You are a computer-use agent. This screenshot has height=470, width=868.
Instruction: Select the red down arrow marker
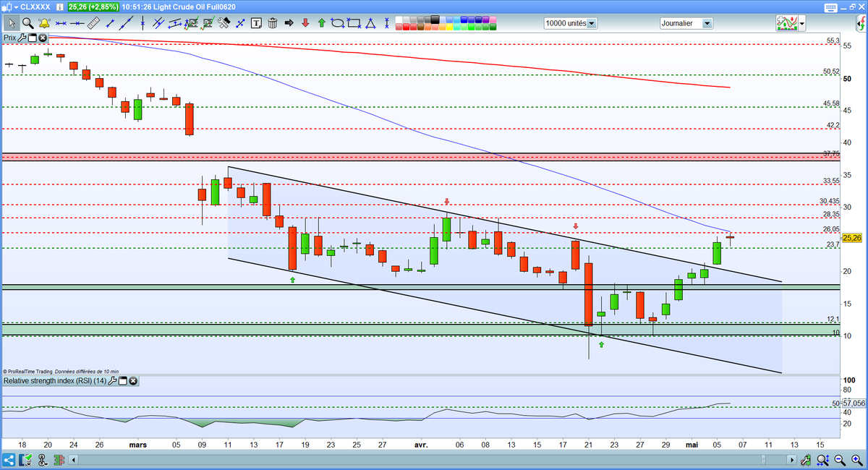click(305, 23)
